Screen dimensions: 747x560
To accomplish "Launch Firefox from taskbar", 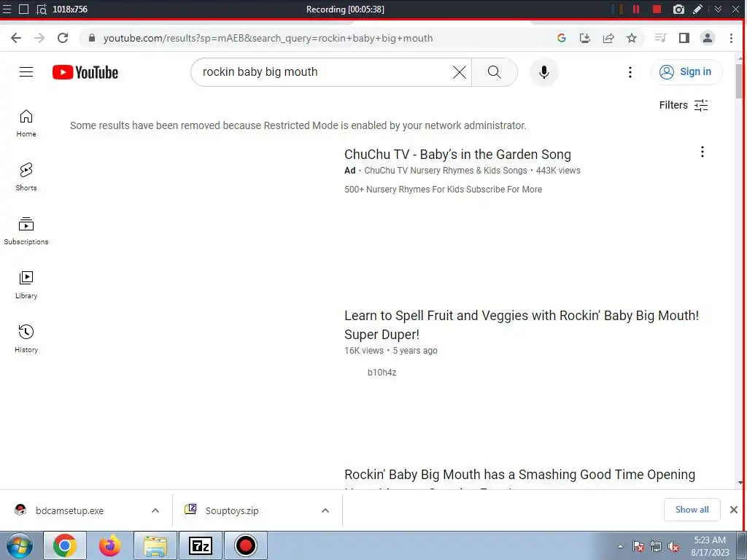I will click(110, 545).
